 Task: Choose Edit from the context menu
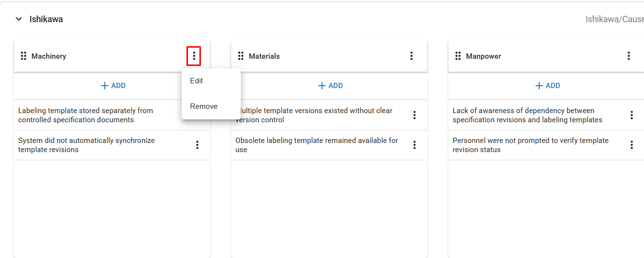click(197, 81)
